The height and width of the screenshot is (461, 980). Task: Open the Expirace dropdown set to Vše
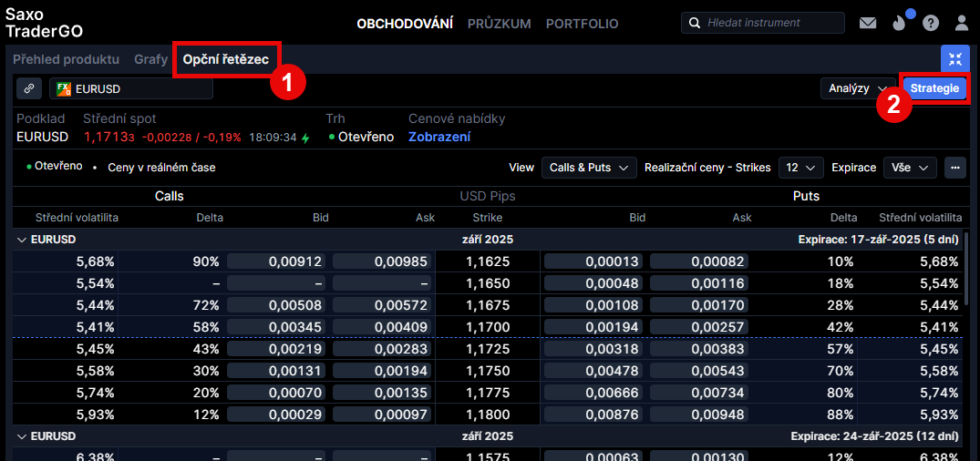[x=910, y=168]
